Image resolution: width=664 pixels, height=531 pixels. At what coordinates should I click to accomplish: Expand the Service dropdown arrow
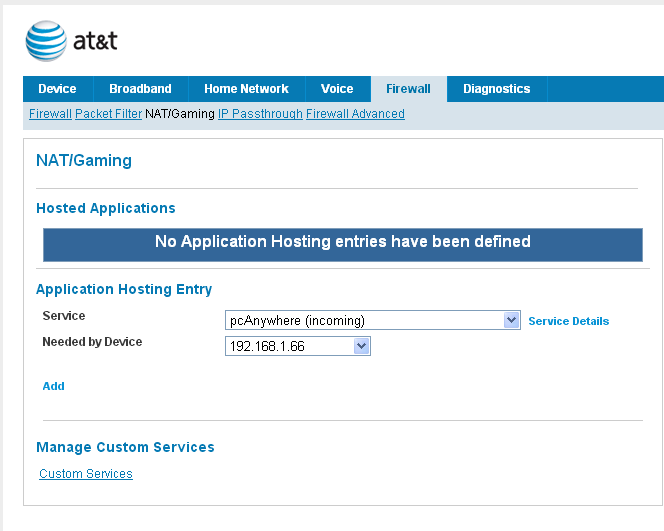(512, 320)
